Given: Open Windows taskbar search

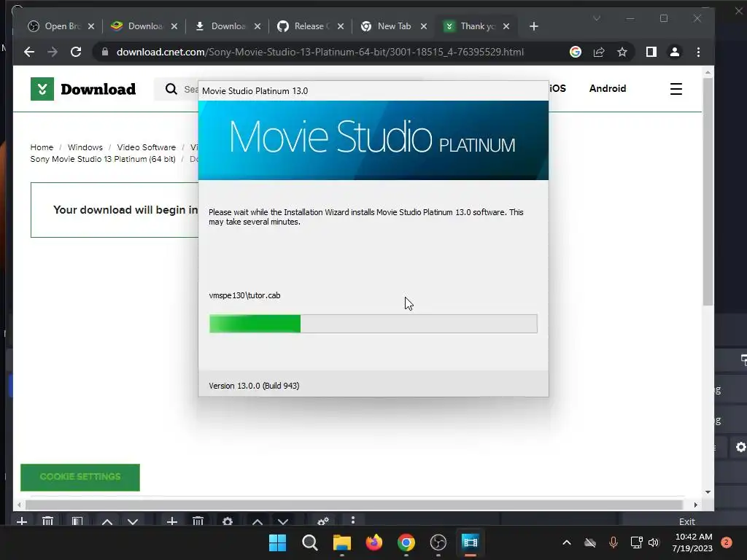Looking at the screenshot, I should (309, 542).
